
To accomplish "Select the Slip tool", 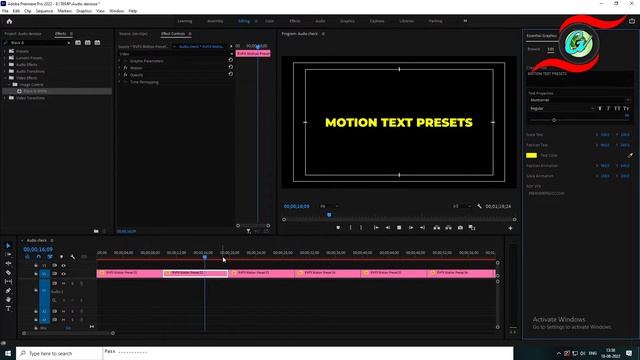I will pyautogui.click(x=8, y=281).
